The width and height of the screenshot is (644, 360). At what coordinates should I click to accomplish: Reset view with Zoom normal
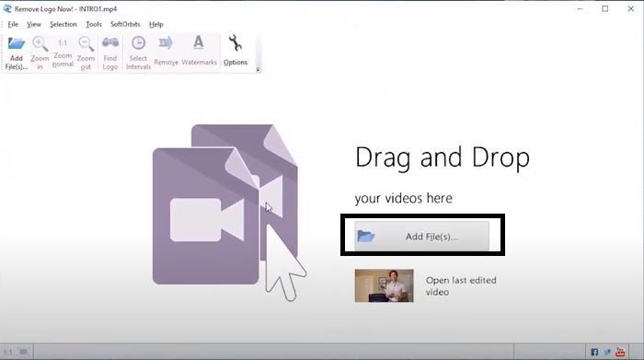[63, 53]
